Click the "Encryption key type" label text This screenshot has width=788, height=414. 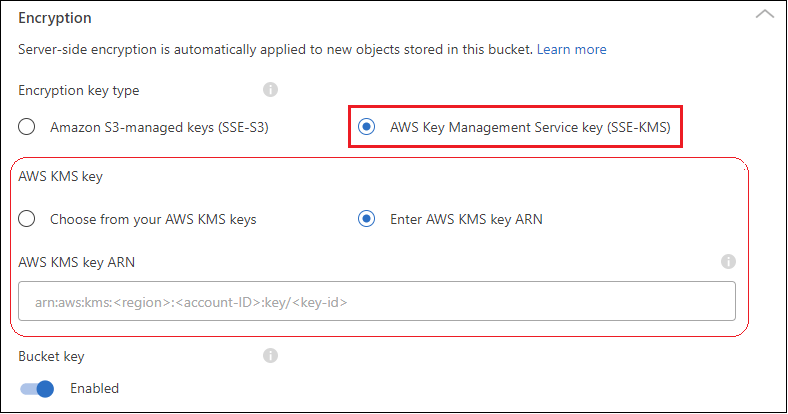79,90
